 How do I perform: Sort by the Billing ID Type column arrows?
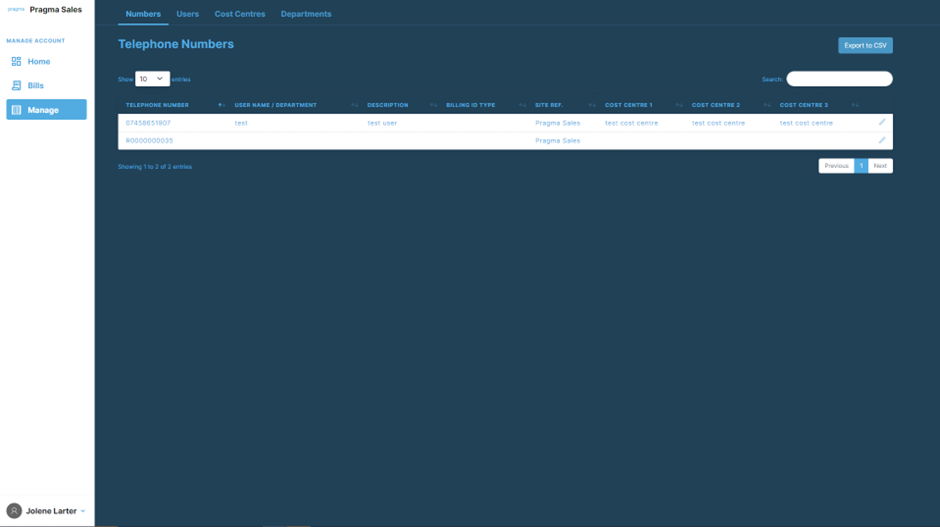(x=522, y=105)
